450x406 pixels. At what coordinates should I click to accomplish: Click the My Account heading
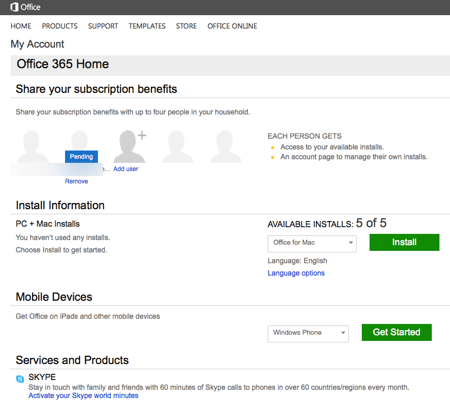pyautogui.click(x=37, y=44)
